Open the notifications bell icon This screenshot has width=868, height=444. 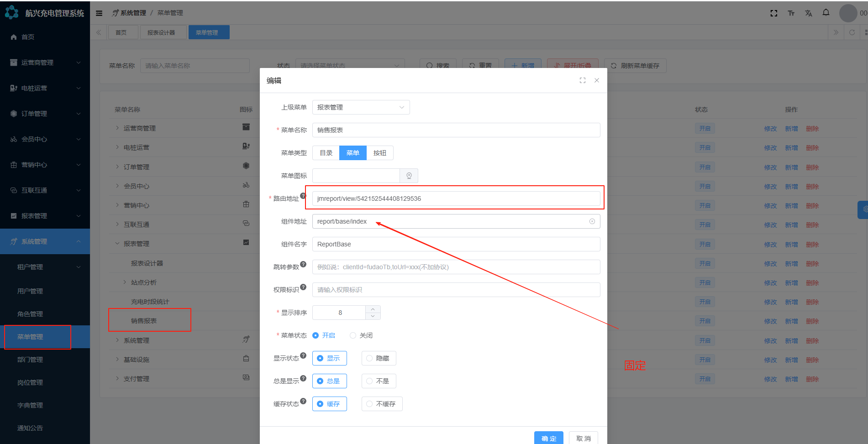tap(826, 13)
